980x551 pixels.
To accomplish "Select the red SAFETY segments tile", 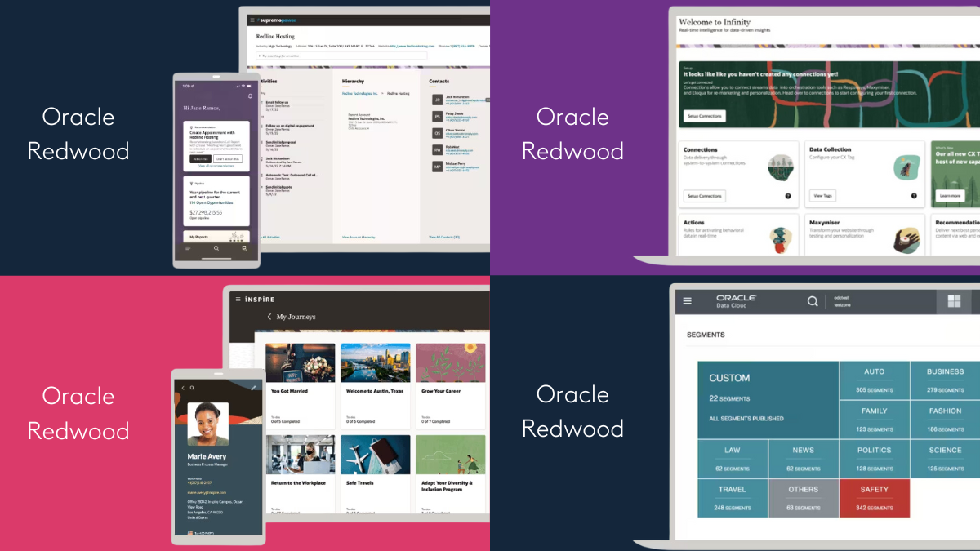I will tap(873, 498).
